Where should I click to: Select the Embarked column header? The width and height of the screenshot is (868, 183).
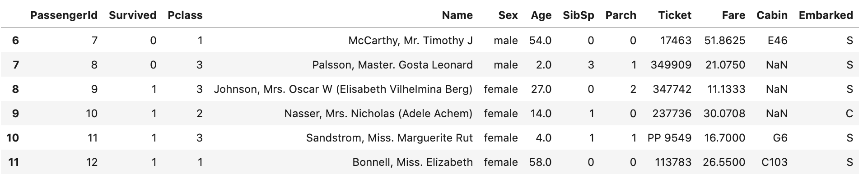tap(826, 15)
